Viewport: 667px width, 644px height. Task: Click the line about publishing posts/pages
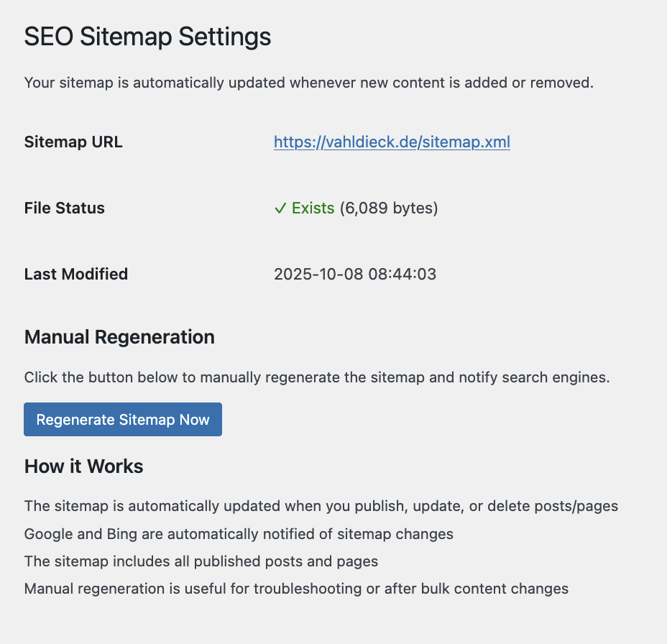[x=321, y=506]
